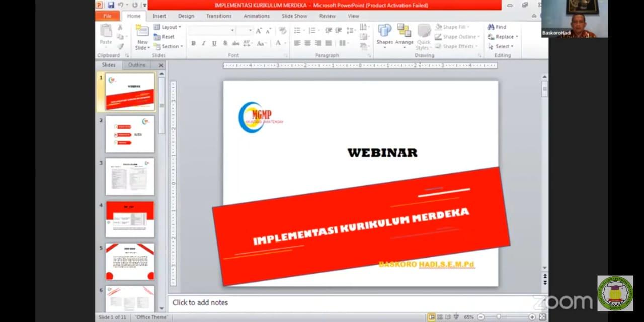Switch to the Transitions ribbon tab

[218, 16]
